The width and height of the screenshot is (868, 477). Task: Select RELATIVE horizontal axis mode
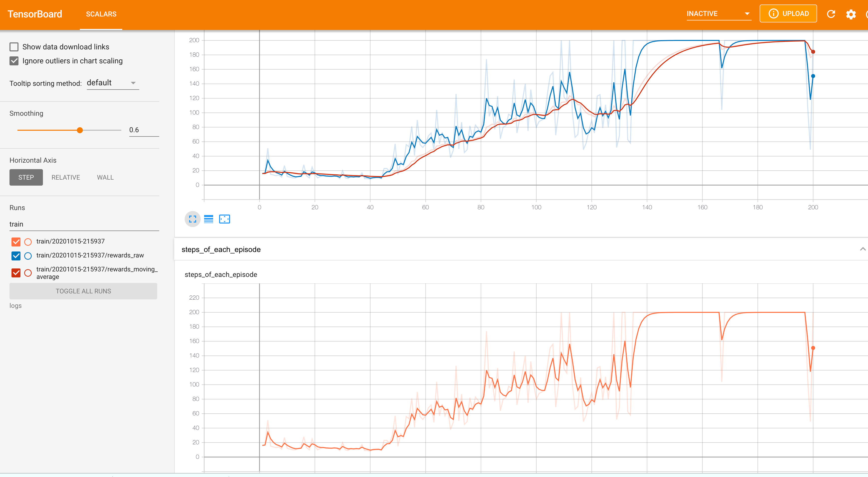[x=66, y=178]
